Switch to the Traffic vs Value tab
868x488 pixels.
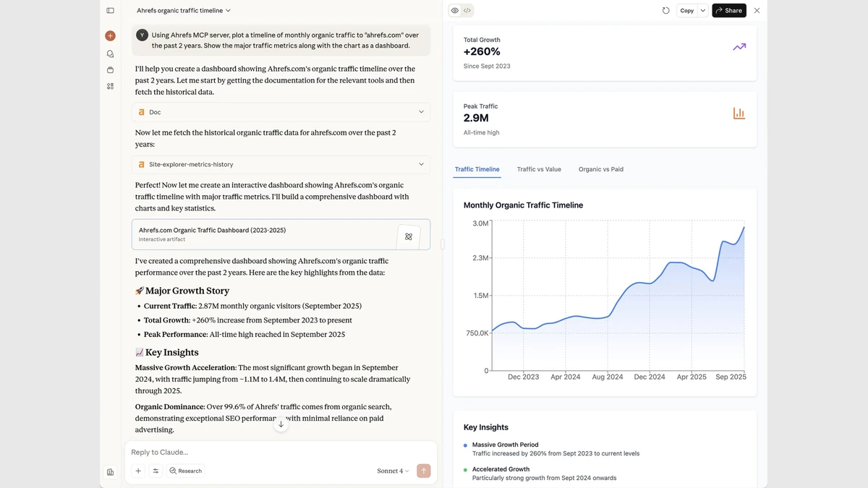pos(539,169)
